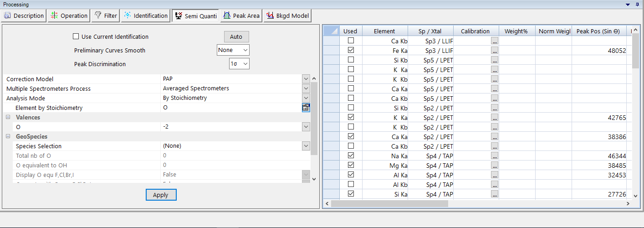Image resolution: width=644 pixels, height=228 pixels.
Task: Collapse the Valences section
Action: click(8, 117)
